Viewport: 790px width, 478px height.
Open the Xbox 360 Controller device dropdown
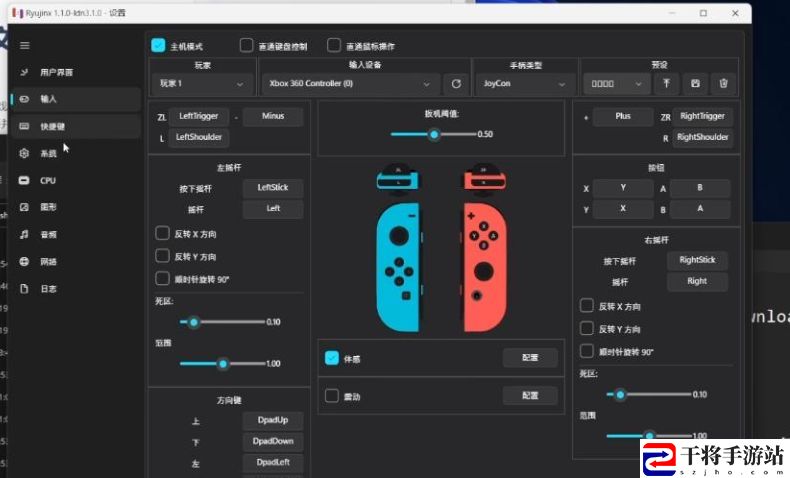click(x=350, y=84)
